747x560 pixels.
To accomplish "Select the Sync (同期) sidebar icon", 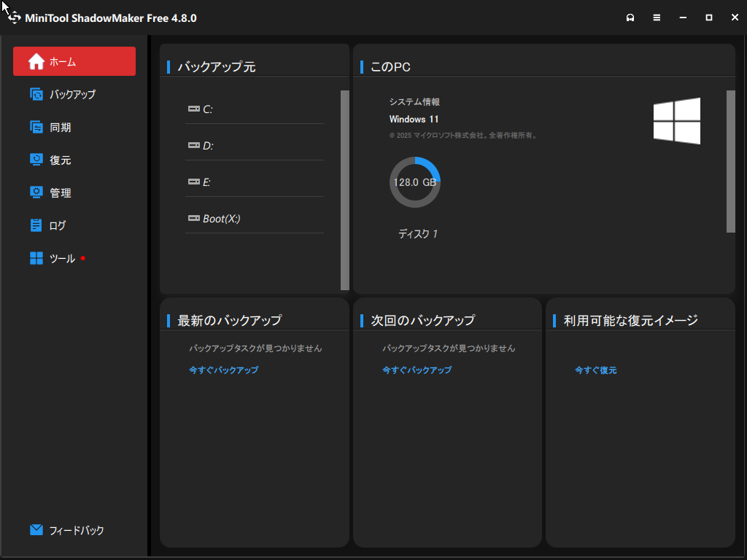I will [x=36, y=127].
